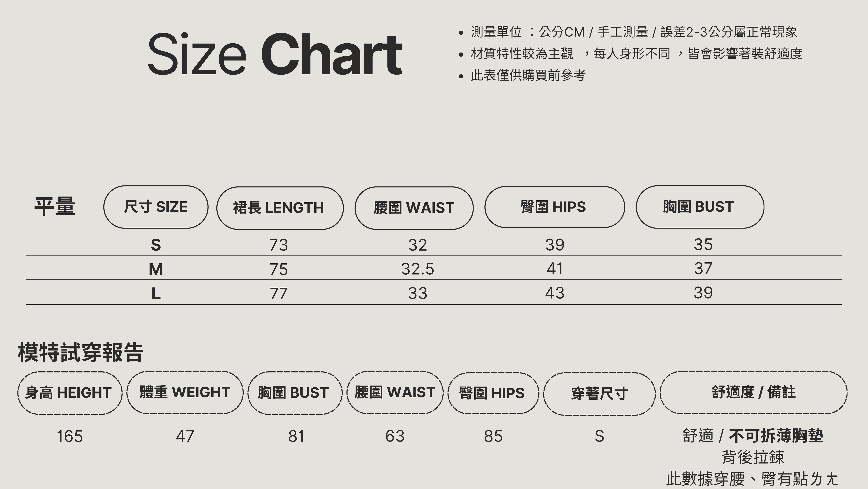
Task: Click the dashed 腰圍 WAIST pill
Action: (395, 393)
